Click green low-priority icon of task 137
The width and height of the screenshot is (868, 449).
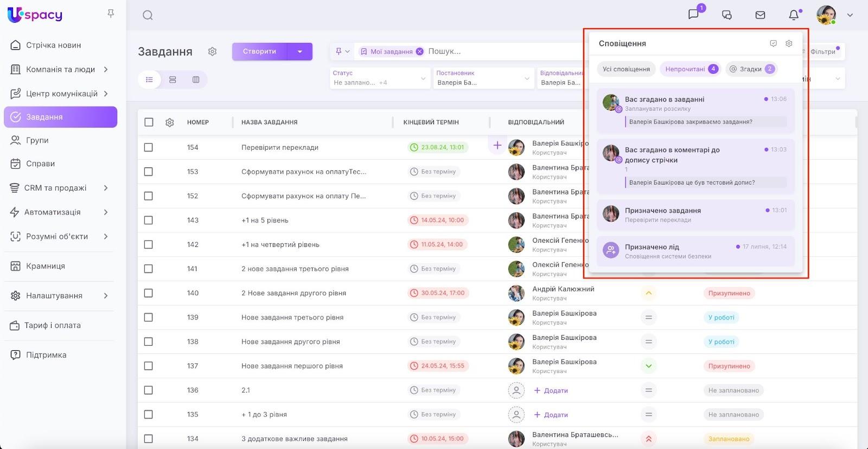(x=648, y=366)
